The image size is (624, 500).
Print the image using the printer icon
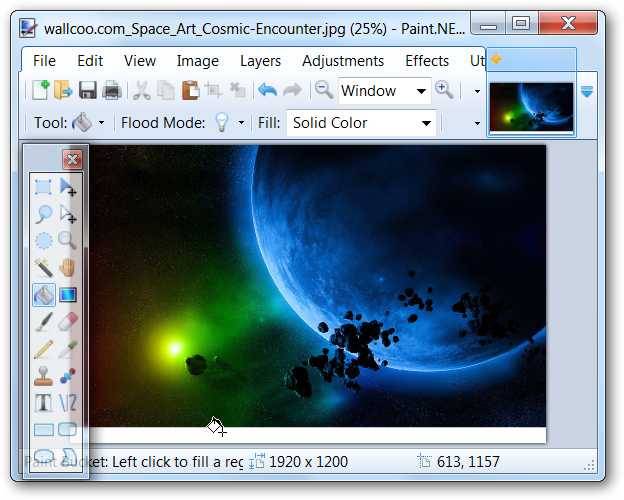coord(112,90)
